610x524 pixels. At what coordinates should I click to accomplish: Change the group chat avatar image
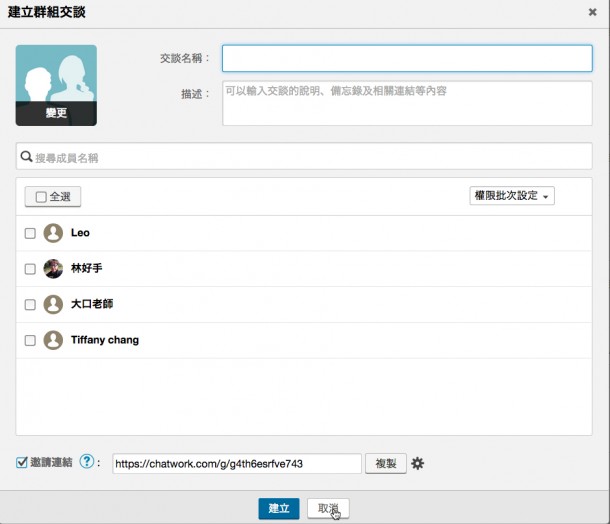pyautogui.click(x=56, y=85)
